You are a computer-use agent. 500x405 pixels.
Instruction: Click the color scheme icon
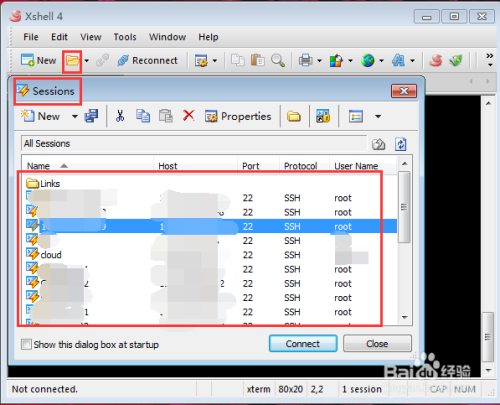[x=336, y=61]
